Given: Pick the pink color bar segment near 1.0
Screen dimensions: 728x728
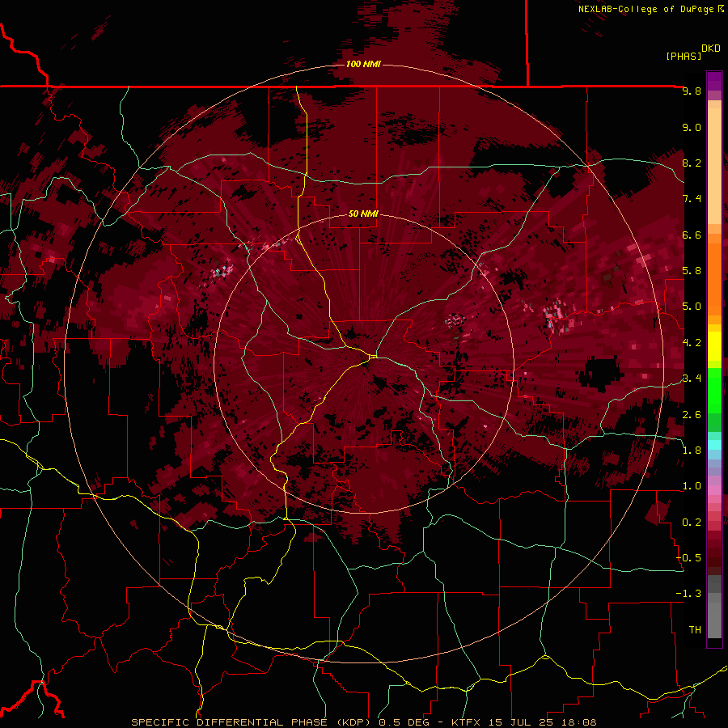Looking at the screenshot, I should (x=714, y=489).
